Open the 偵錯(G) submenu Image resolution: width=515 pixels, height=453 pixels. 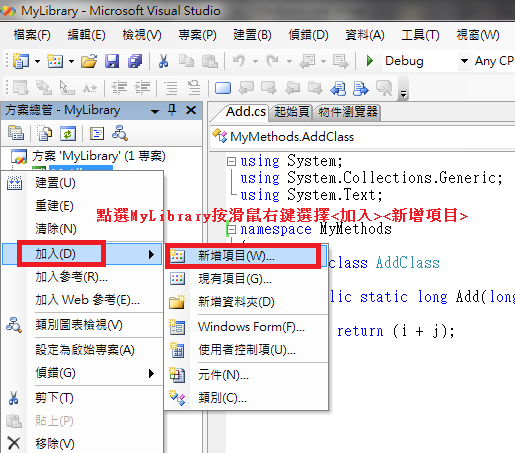82,373
